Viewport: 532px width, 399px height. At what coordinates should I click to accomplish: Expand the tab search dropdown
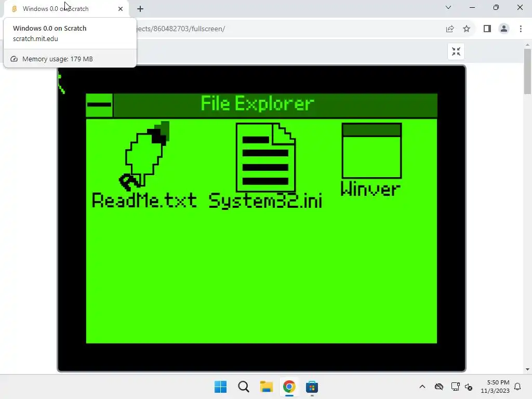pos(448,7)
